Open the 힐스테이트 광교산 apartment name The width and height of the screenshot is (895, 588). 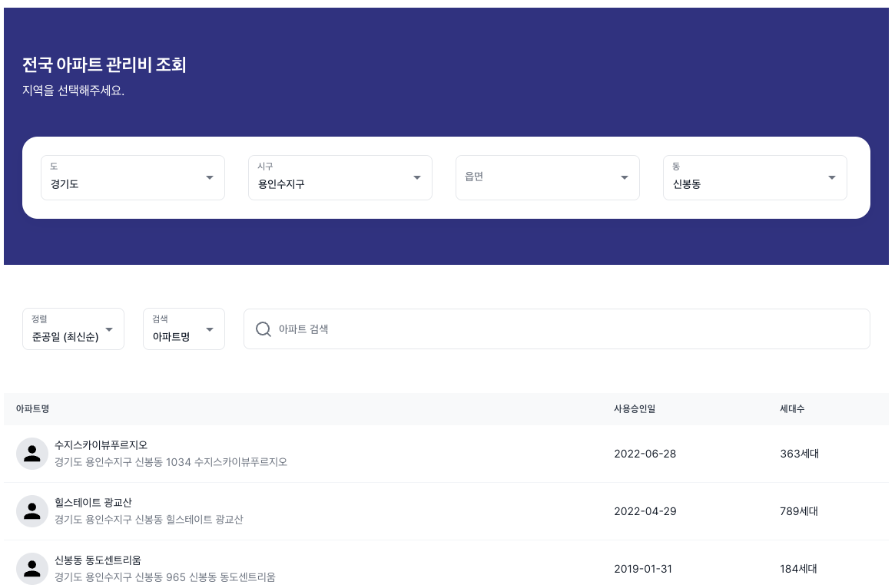[93, 503]
